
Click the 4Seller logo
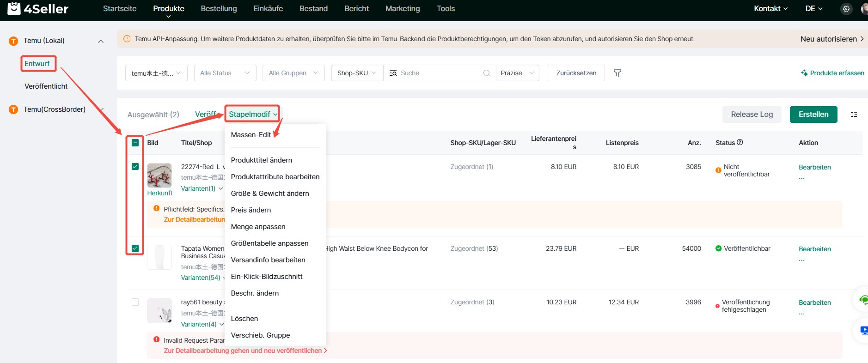pyautogui.click(x=38, y=8)
